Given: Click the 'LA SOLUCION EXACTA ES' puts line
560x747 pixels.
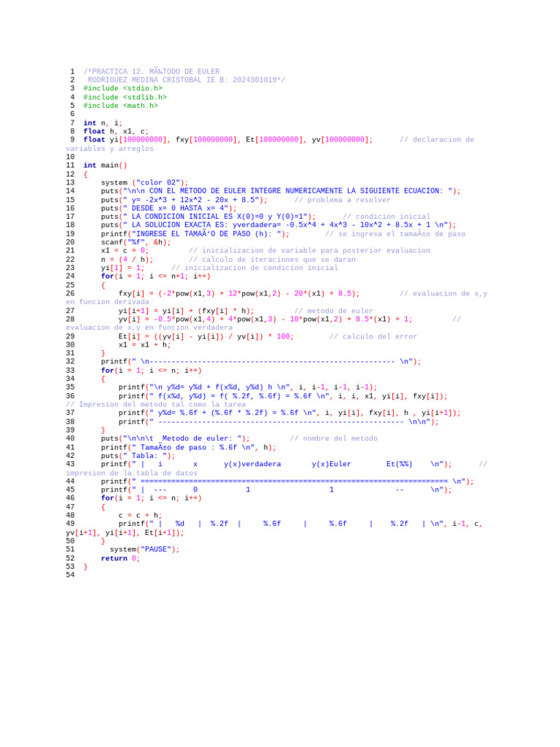Looking at the screenshot, I should [279, 225].
